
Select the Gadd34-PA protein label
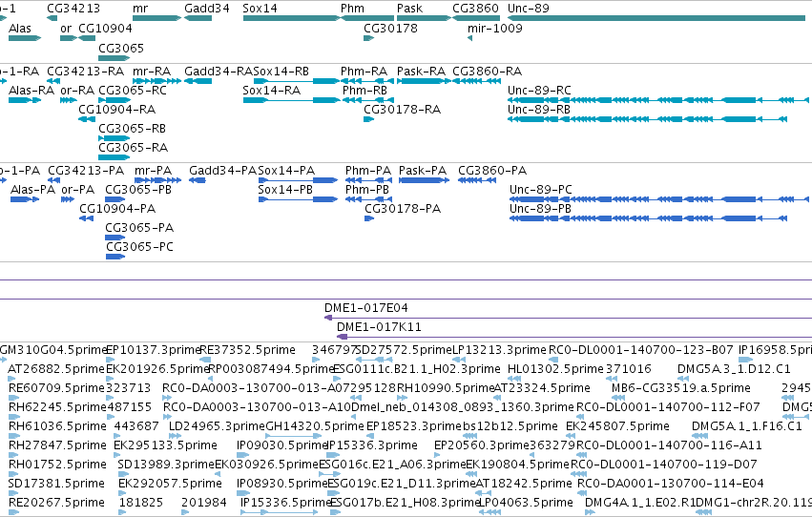click(222, 170)
